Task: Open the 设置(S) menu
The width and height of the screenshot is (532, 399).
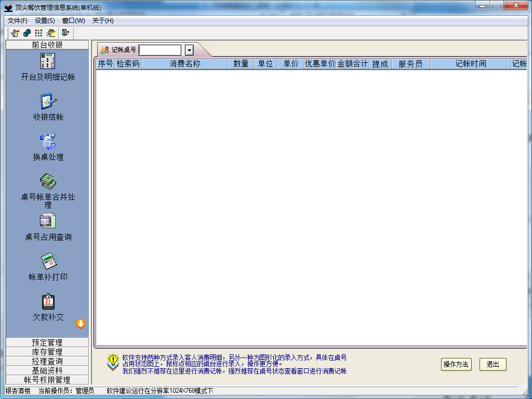Action: click(45, 21)
